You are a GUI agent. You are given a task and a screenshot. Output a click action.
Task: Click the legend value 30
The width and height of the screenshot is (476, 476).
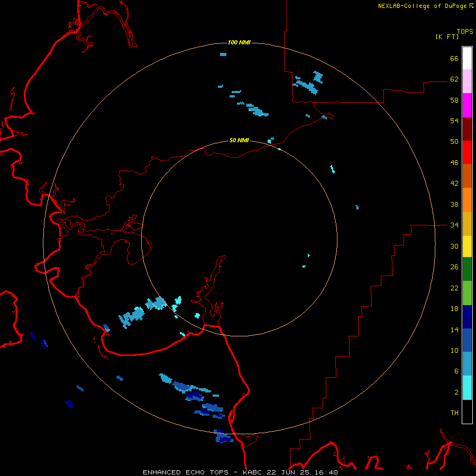(454, 246)
